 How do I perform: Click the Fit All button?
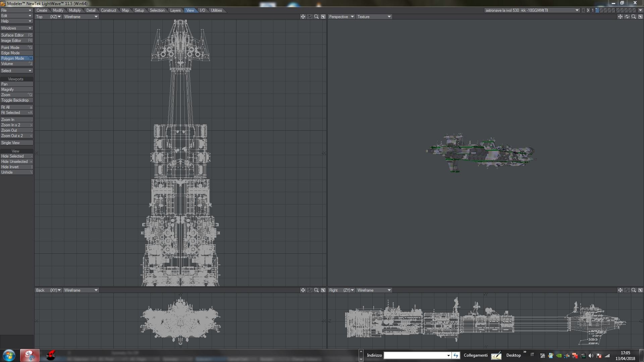click(x=16, y=107)
